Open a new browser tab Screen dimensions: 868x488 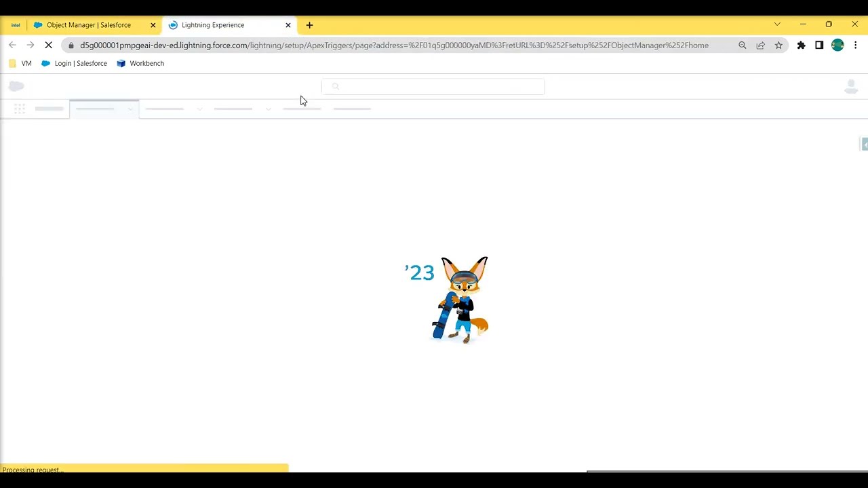pos(309,25)
